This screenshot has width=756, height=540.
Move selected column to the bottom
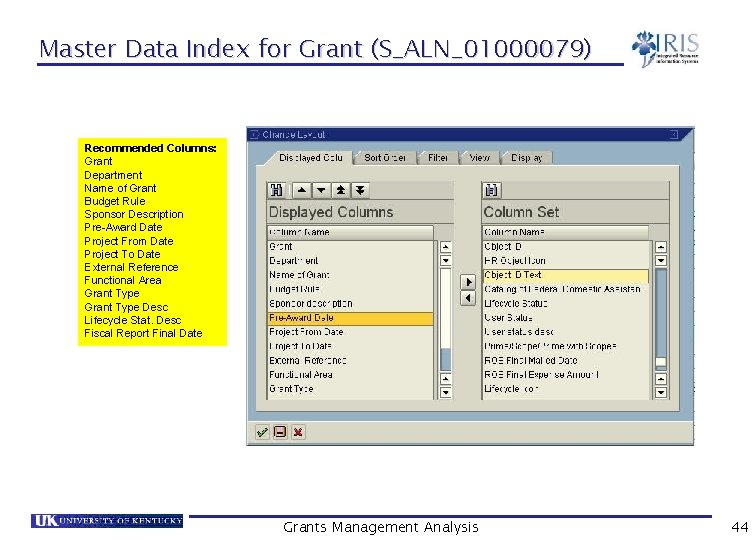(x=360, y=190)
